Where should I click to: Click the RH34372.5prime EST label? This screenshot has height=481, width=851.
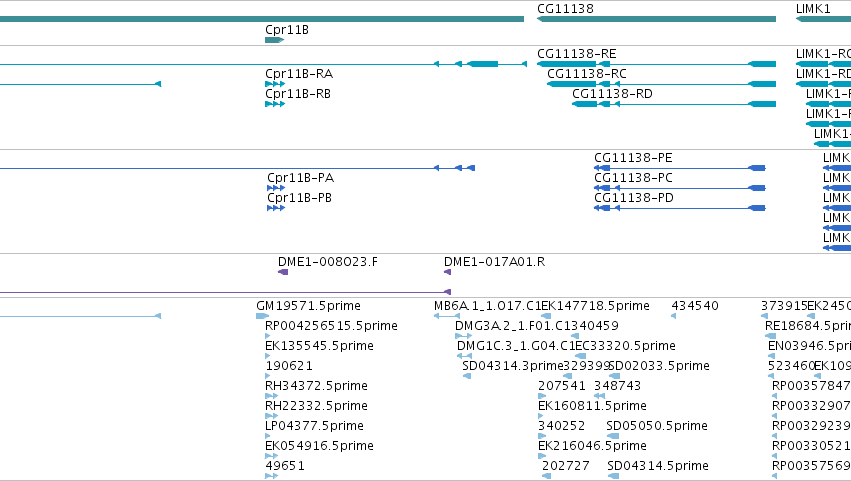click(x=316, y=387)
